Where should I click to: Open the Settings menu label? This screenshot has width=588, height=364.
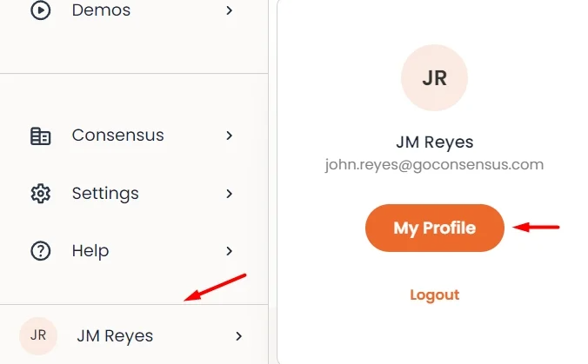(x=105, y=194)
